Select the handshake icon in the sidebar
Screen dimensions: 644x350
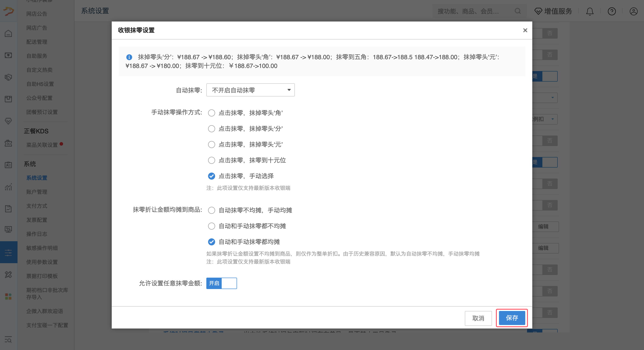(x=8, y=77)
